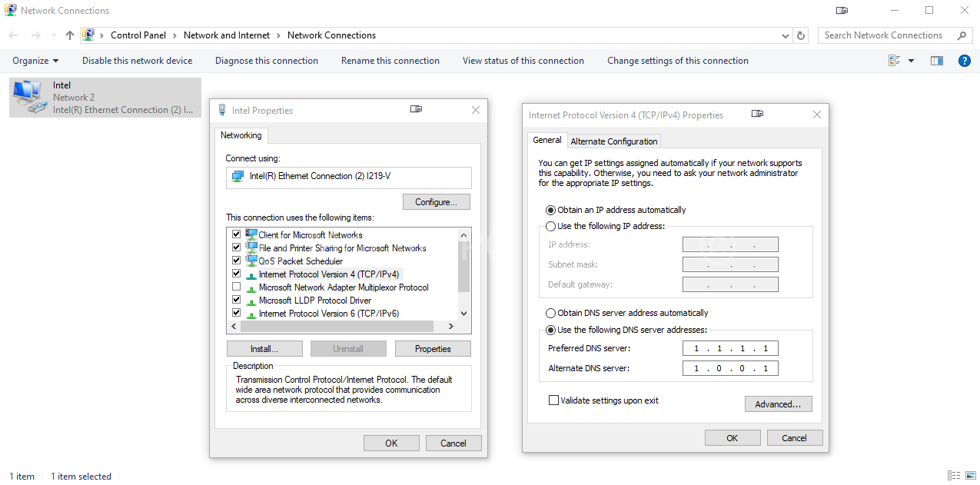Image resolution: width=980 pixels, height=485 pixels.
Task: Click the Back navigation arrow
Action: pyautogui.click(x=14, y=35)
